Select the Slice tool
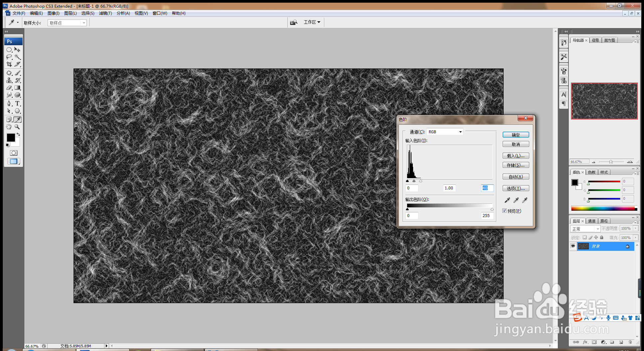This screenshot has width=644, height=351. pos(18,64)
